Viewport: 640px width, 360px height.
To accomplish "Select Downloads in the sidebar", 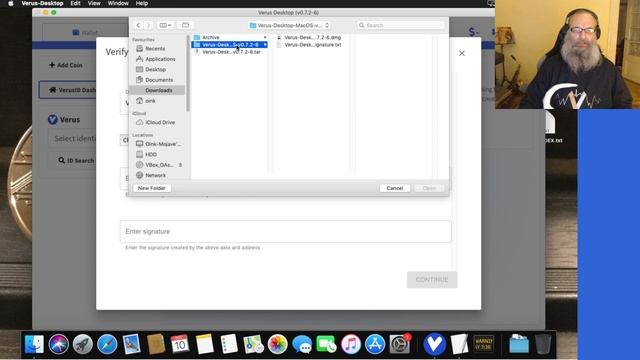I will (x=157, y=90).
